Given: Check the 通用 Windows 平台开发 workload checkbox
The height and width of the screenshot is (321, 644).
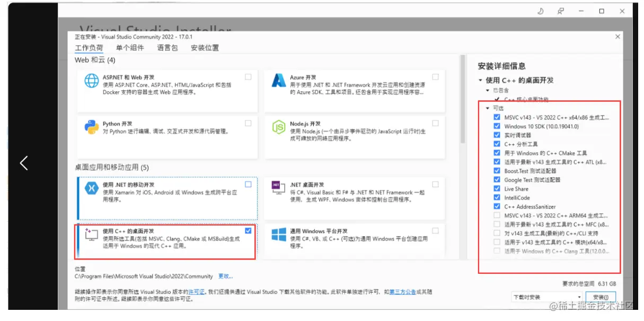Looking at the screenshot, I should (435, 231).
